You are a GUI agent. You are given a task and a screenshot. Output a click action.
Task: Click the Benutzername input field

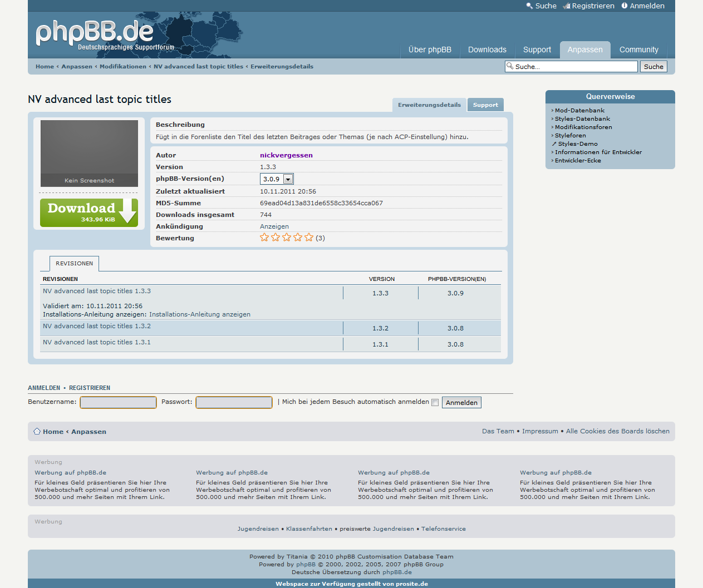coord(118,402)
